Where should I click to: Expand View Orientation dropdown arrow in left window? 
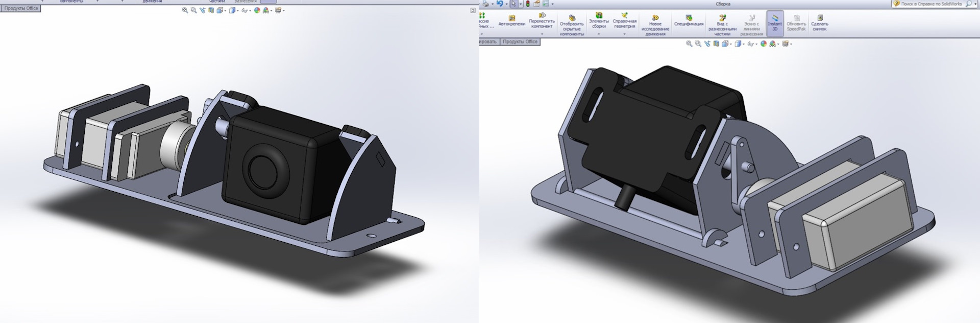(x=226, y=10)
